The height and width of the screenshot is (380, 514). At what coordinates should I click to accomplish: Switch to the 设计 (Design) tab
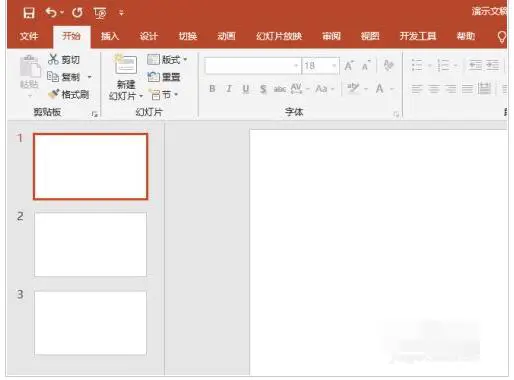coord(149,36)
